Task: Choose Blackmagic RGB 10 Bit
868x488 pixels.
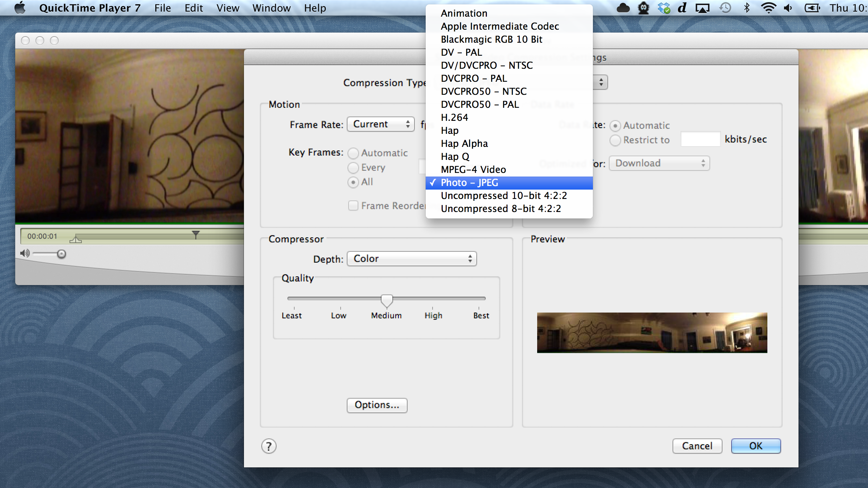Action: pos(509,39)
